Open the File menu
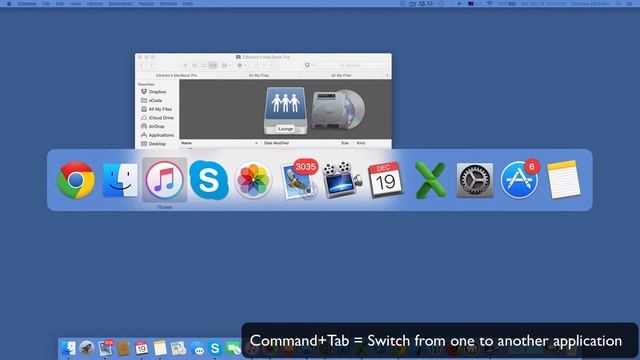The width and height of the screenshot is (640, 360). [46, 4]
